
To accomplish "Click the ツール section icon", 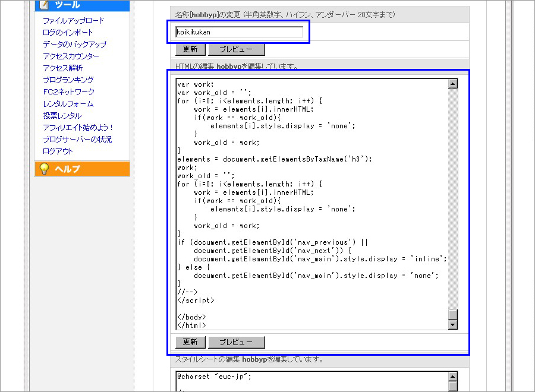I will (x=44, y=5).
